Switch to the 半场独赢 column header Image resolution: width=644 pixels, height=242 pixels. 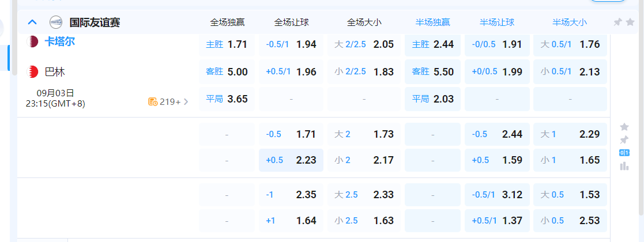point(432,22)
